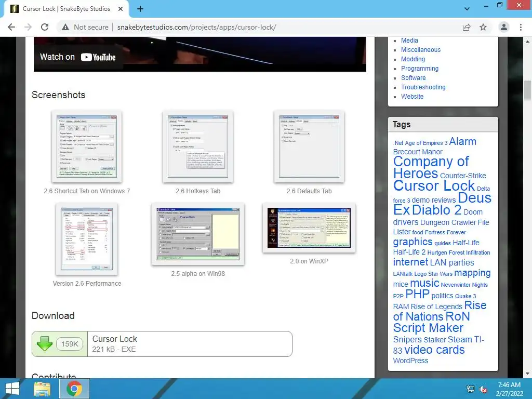Select the Diablo 2 tag
The image size is (532, 399).
coord(436,210)
